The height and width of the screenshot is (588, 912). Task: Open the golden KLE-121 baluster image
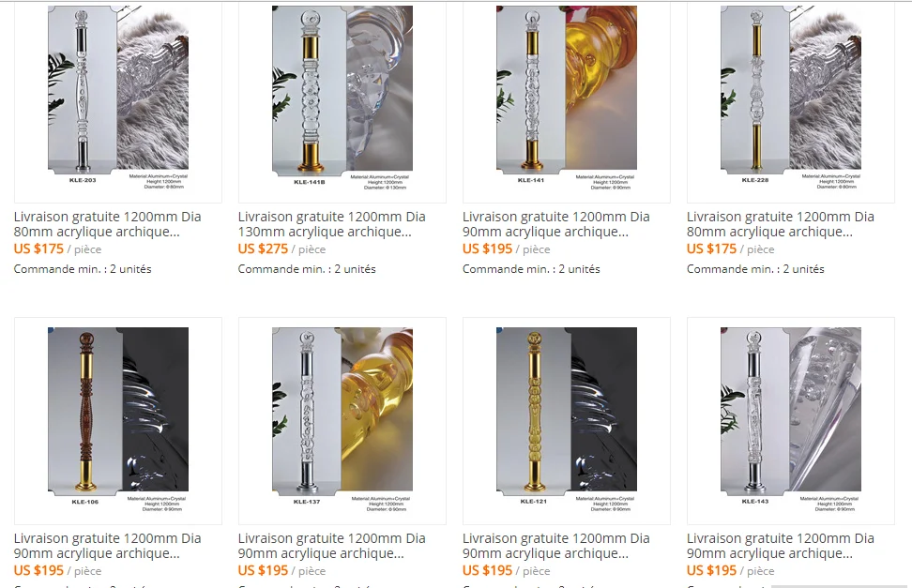point(567,420)
